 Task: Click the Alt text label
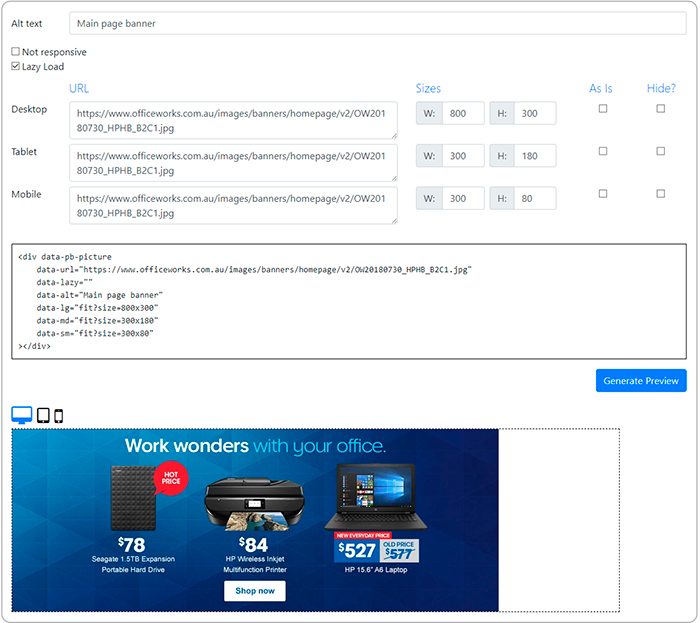point(27,24)
